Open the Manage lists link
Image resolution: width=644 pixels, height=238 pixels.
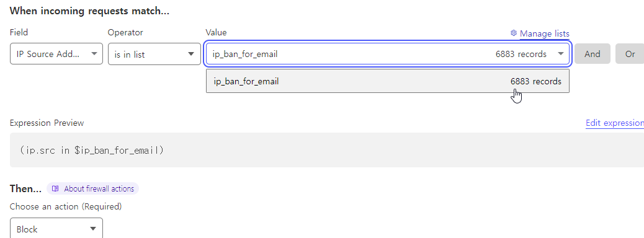(545, 33)
